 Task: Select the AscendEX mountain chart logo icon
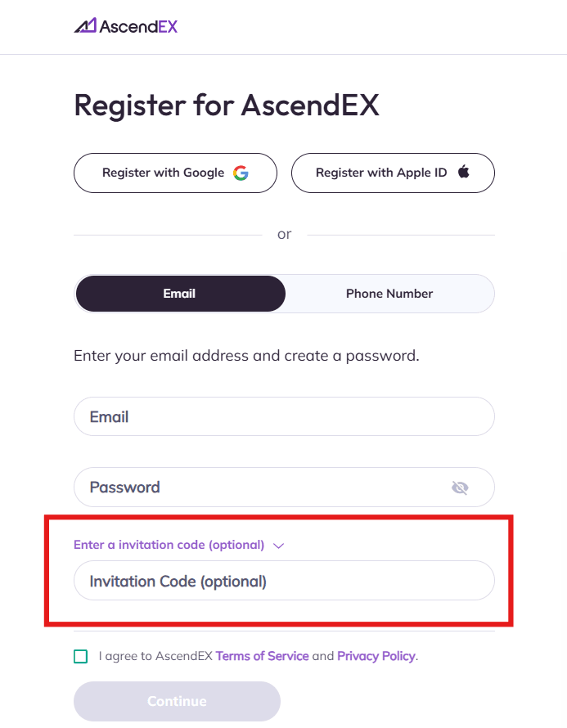(x=86, y=25)
